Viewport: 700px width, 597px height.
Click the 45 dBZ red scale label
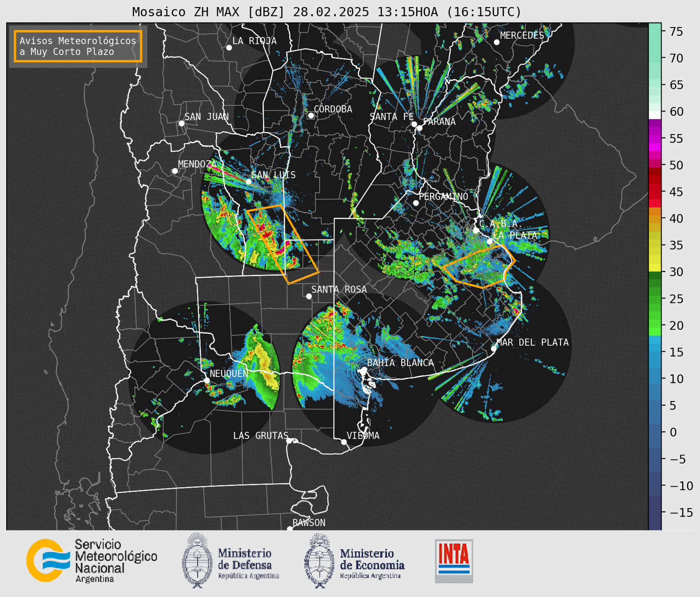click(x=676, y=192)
